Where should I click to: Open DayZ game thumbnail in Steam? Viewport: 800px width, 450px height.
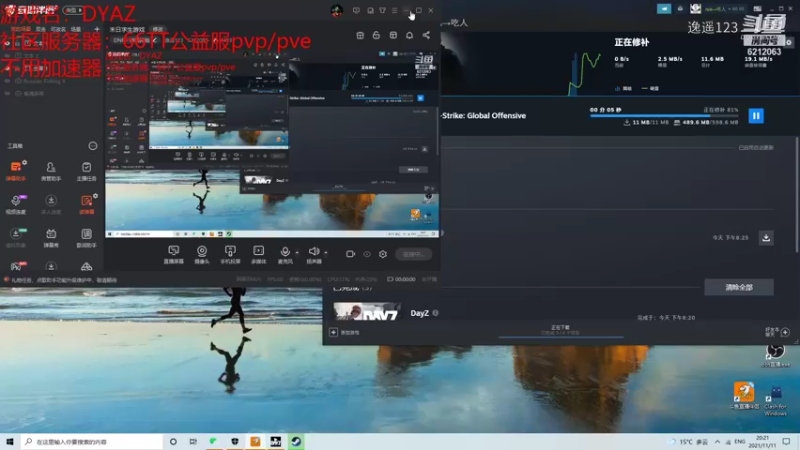click(366, 312)
